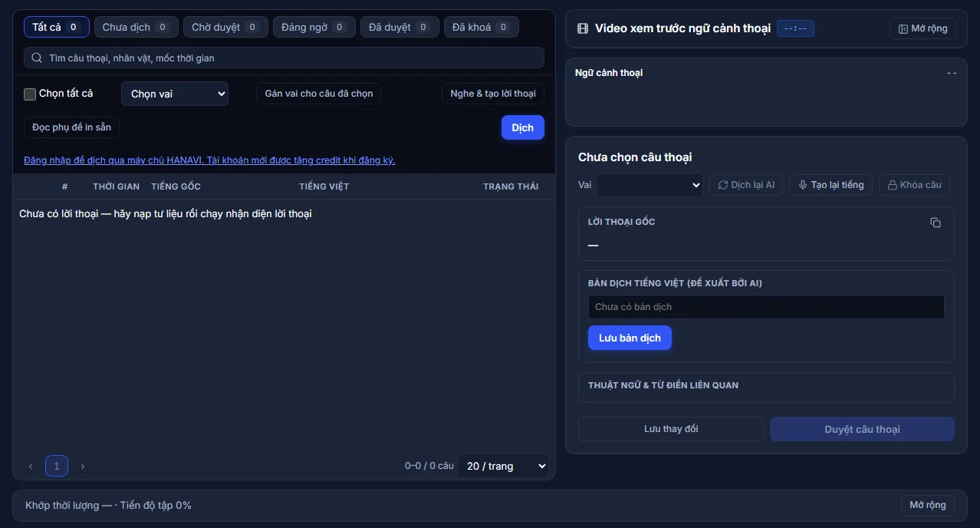Switch to the Tất cả tab

point(57,27)
